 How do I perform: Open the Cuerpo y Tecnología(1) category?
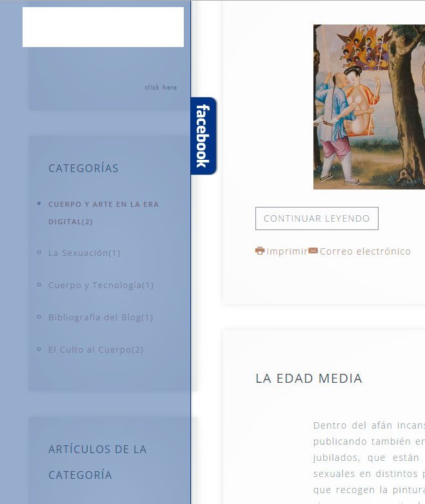coord(101,285)
